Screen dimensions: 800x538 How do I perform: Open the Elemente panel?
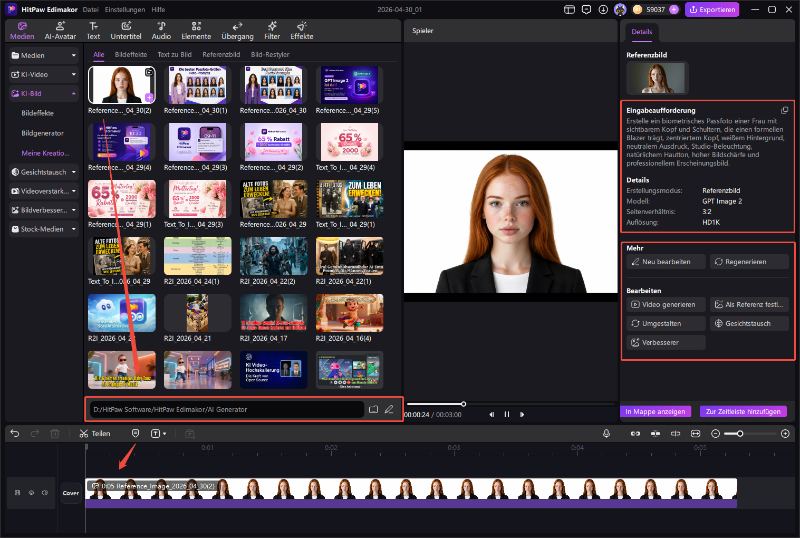pos(196,31)
